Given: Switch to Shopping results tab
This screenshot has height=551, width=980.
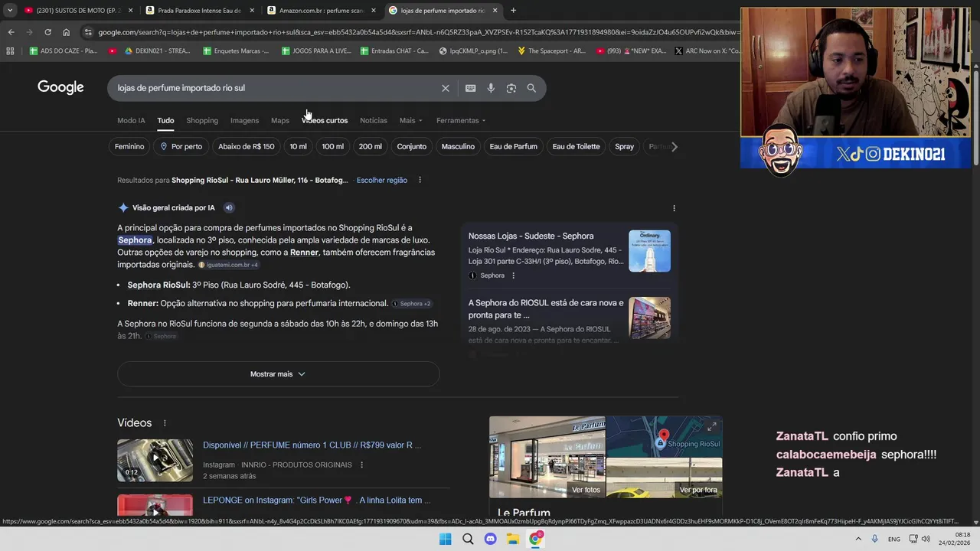Looking at the screenshot, I should click(202, 120).
